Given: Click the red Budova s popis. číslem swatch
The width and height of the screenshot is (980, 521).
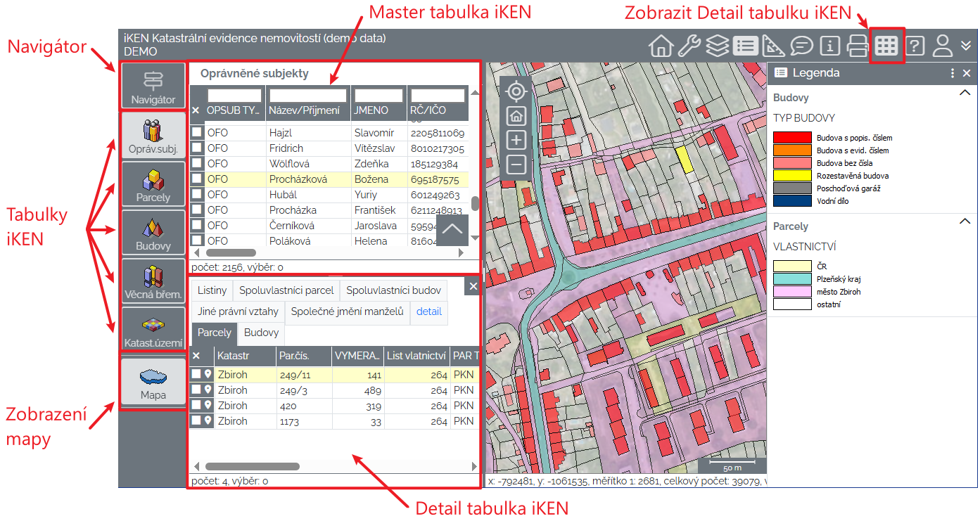Looking at the screenshot, I should tap(792, 138).
